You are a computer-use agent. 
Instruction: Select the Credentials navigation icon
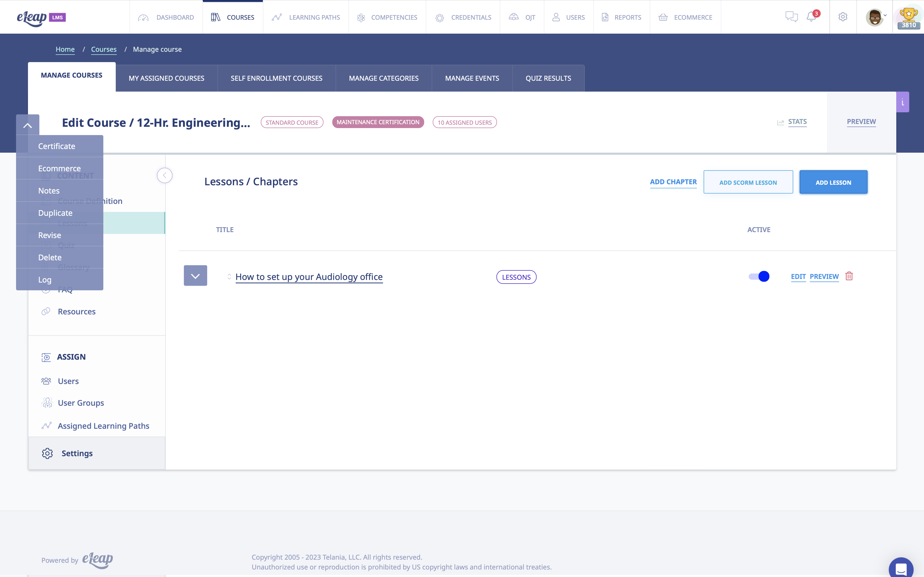pyautogui.click(x=439, y=17)
